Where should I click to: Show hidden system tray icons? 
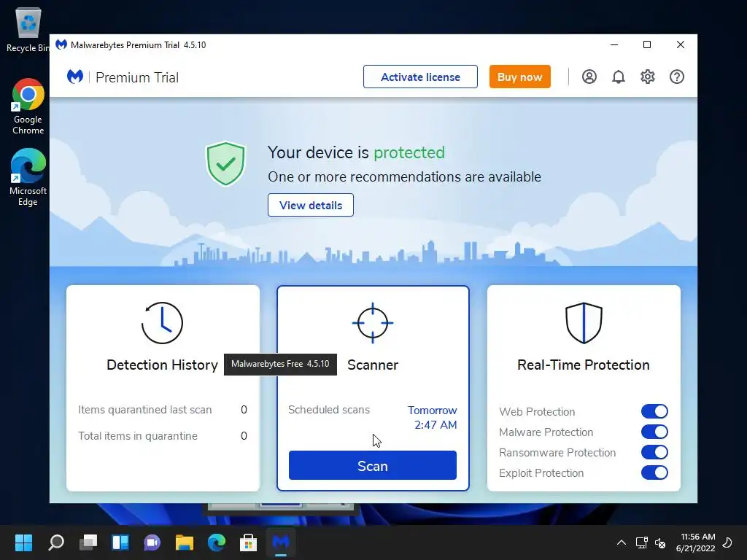(x=622, y=542)
